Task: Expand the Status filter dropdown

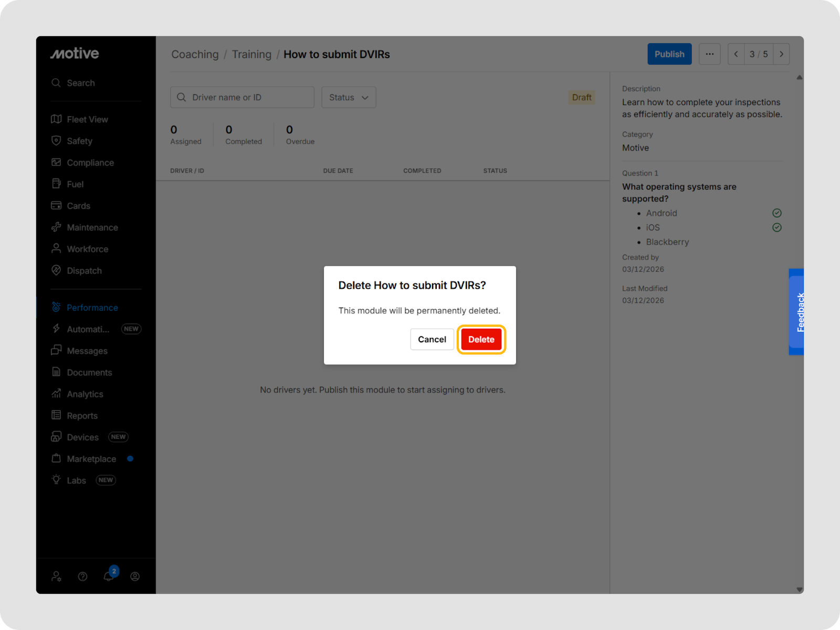Action: coord(349,98)
